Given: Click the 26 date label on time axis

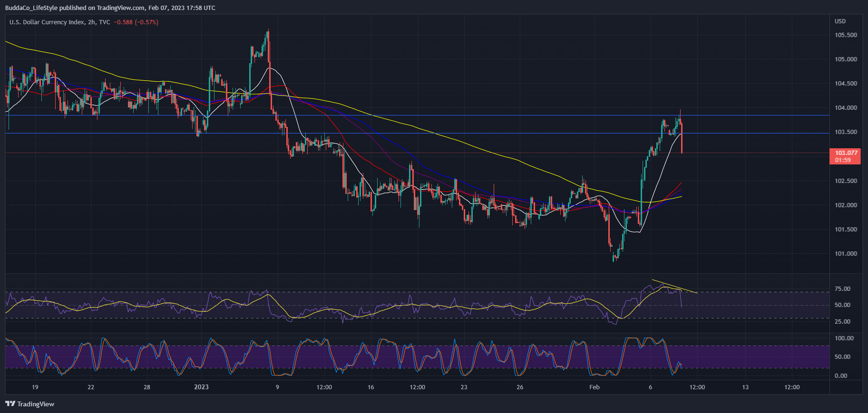Looking at the screenshot, I should 520,387.
